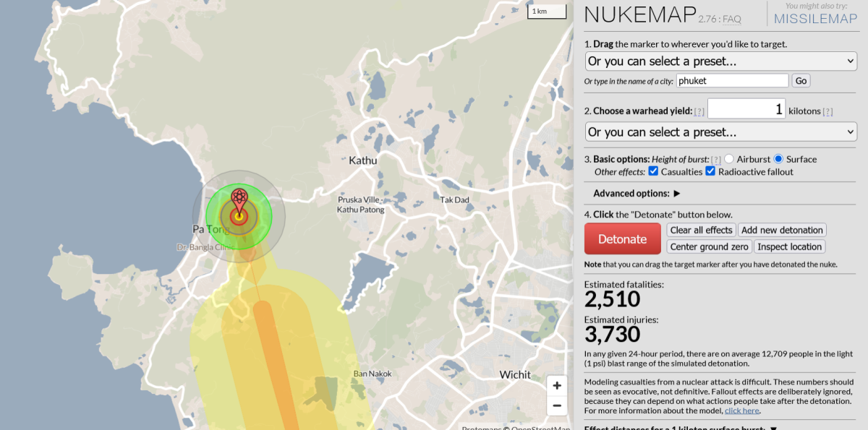
Task: Expand Effect distances for 1 kiloton burst
Action: [681, 428]
